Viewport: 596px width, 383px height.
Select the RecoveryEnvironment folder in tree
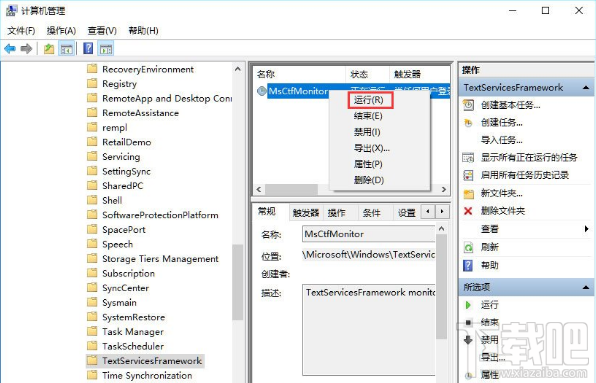point(148,69)
